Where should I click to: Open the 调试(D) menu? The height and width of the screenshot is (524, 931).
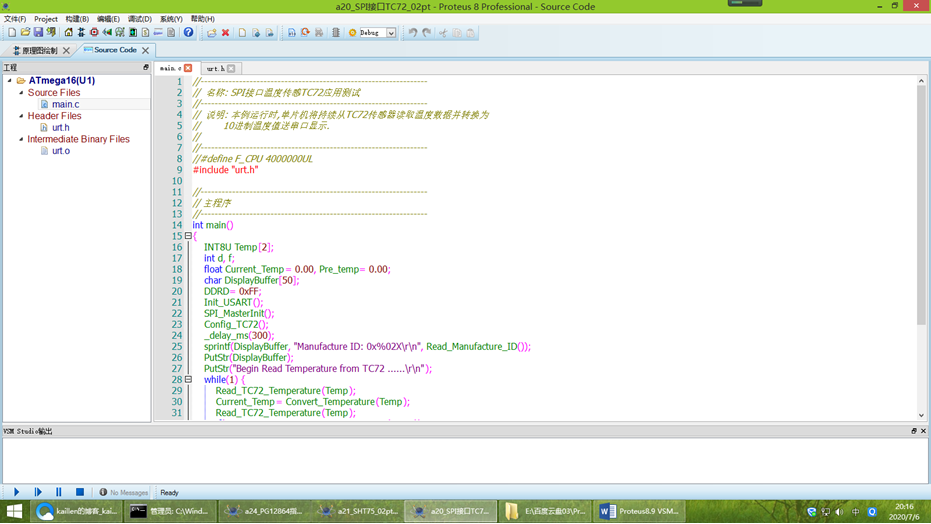[140, 19]
